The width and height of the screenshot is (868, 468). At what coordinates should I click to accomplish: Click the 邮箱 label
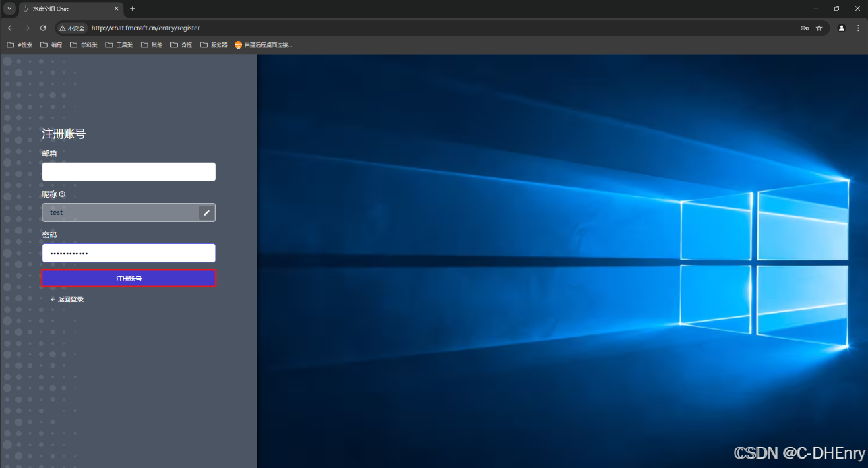pos(49,154)
